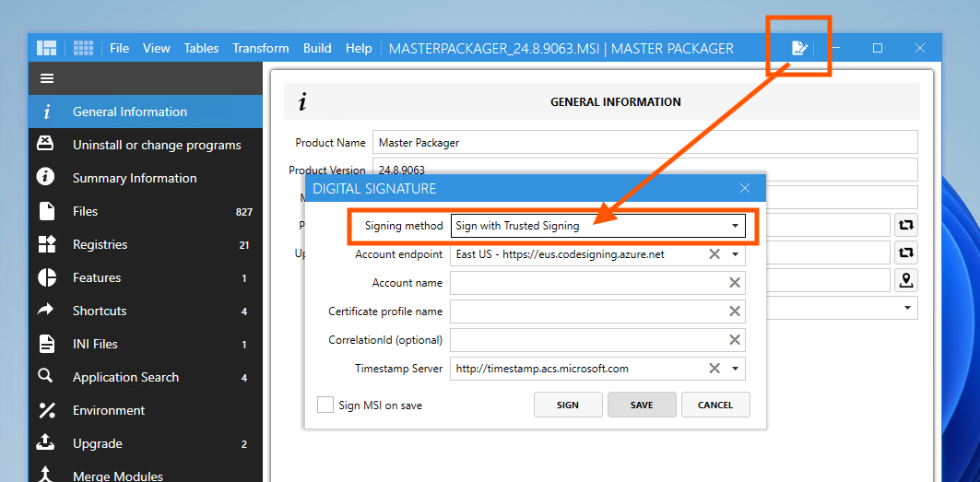The height and width of the screenshot is (482, 980).
Task: Click the General Information 'i' sidebar icon
Action: coord(46,112)
